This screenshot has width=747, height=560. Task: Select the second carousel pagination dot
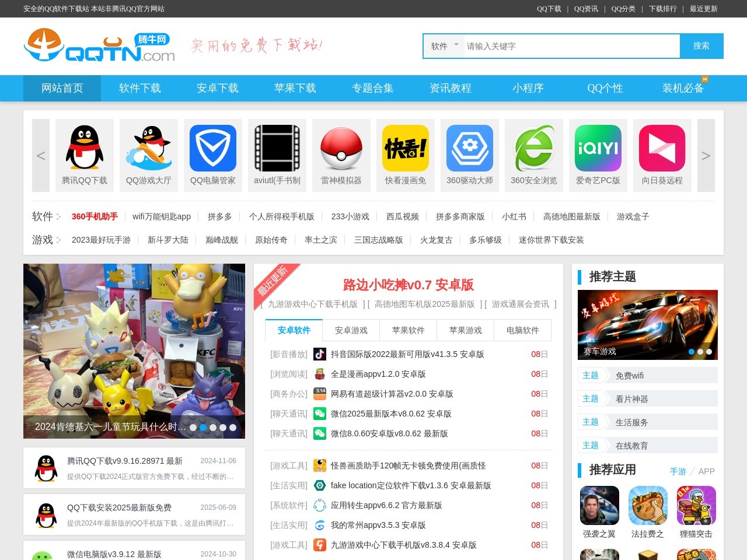point(203,428)
